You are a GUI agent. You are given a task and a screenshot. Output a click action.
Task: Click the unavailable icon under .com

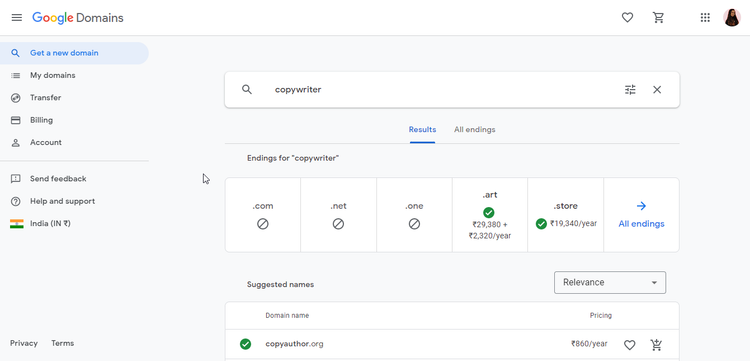pyautogui.click(x=263, y=224)
